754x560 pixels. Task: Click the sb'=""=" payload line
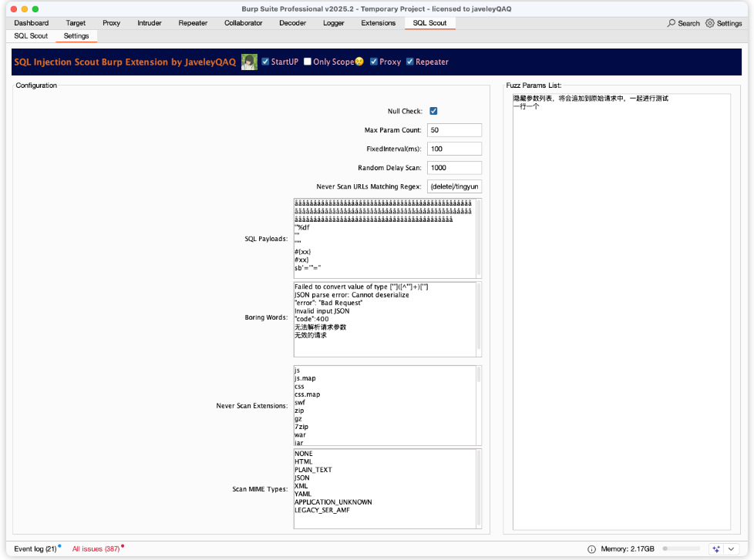pos(308,268)
